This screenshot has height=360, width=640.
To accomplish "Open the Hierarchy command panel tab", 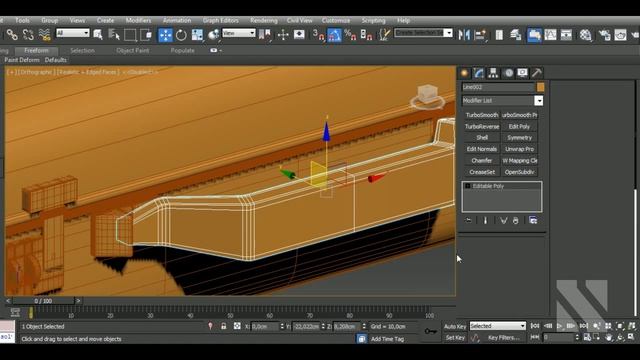I will pos(493,73).
